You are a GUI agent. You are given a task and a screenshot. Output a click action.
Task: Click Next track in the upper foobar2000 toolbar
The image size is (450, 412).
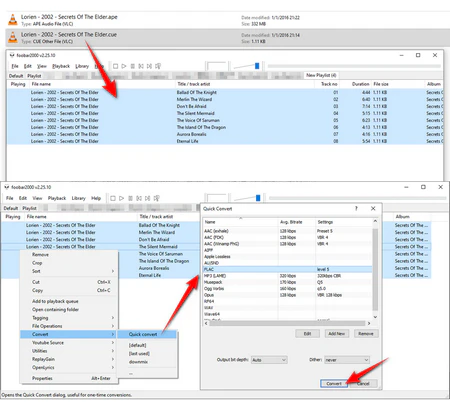click(x=149, y=66)
